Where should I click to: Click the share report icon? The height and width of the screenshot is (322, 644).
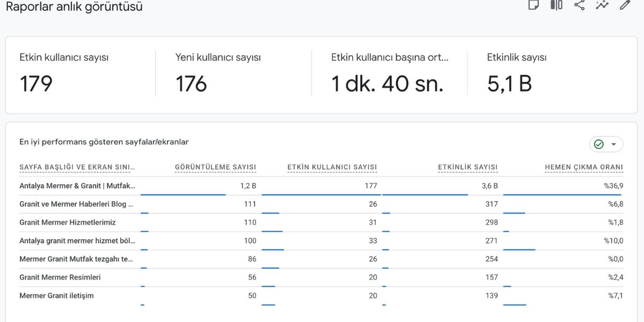click(579, 5)
